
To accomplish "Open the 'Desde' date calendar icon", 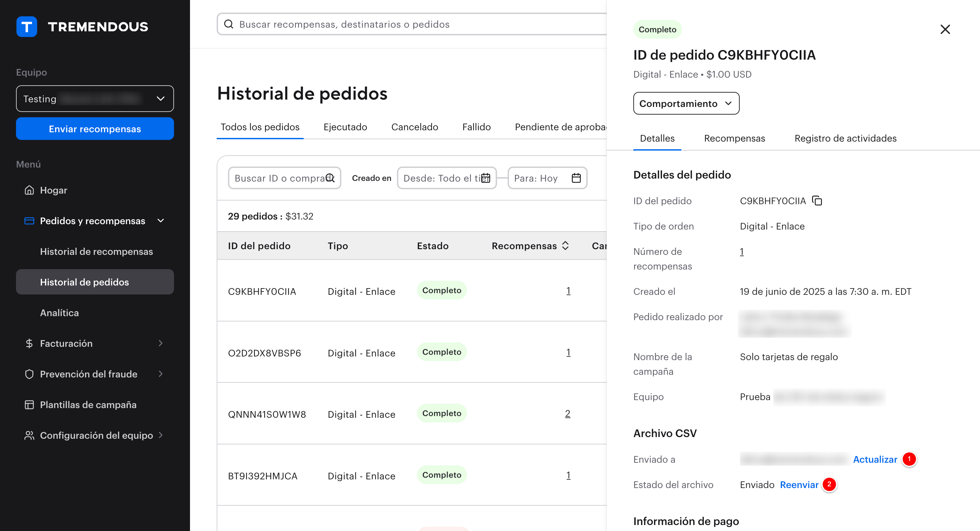I will point(485,178).
